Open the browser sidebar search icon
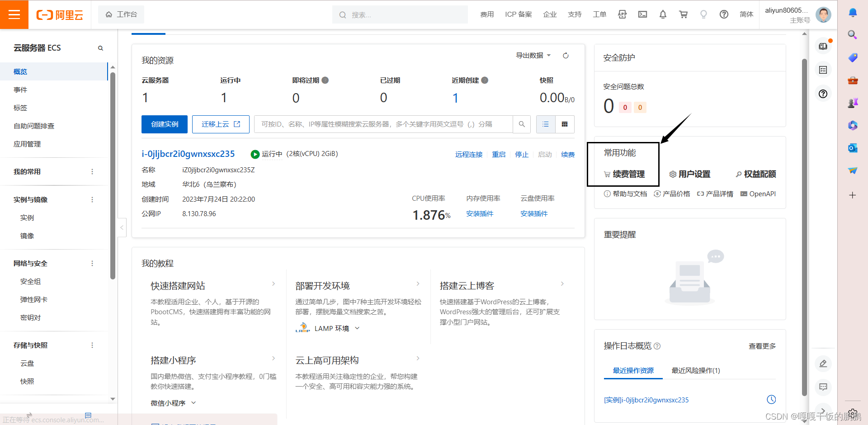The width and height of the screenshot is (868, 425). pyautogui.click(x=852, y=35)
